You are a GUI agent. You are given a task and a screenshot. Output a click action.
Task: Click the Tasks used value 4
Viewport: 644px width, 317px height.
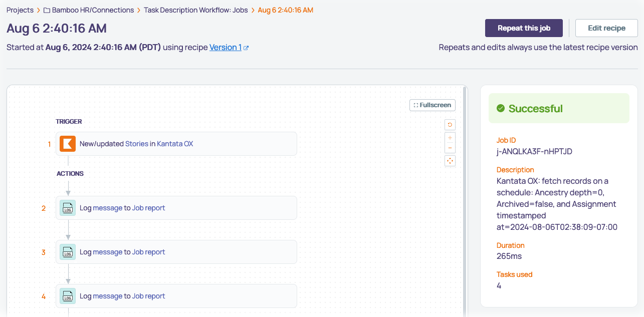coord(499,285)
